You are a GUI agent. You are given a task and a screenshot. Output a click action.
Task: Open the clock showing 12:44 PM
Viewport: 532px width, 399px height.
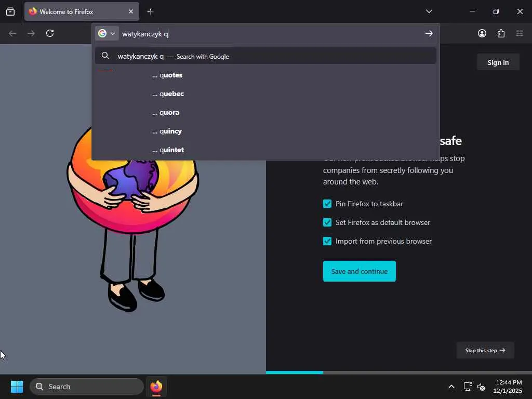point(508,387)
